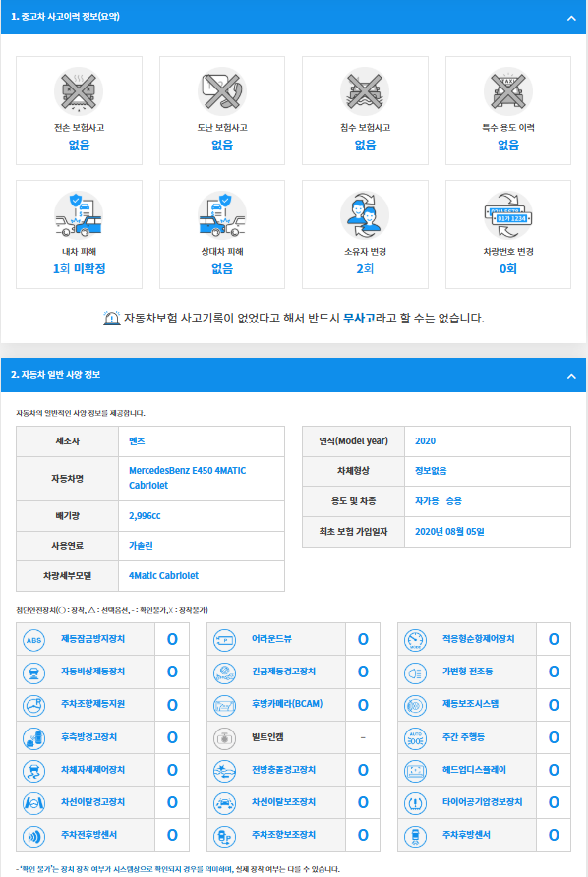Click the 후방카메라(BCAM) feature label
The image size is (588, 877).
pos(287,704)
